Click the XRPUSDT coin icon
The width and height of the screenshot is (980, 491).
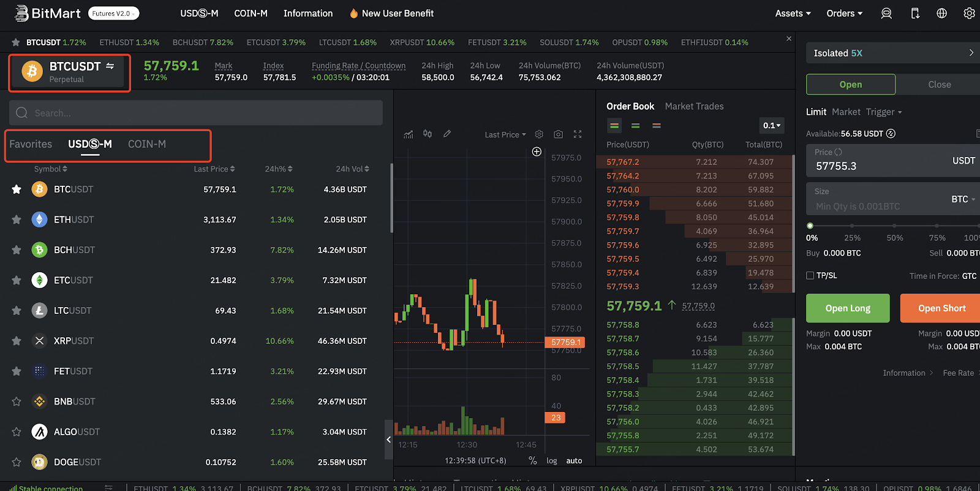click(x=39, y=341)
